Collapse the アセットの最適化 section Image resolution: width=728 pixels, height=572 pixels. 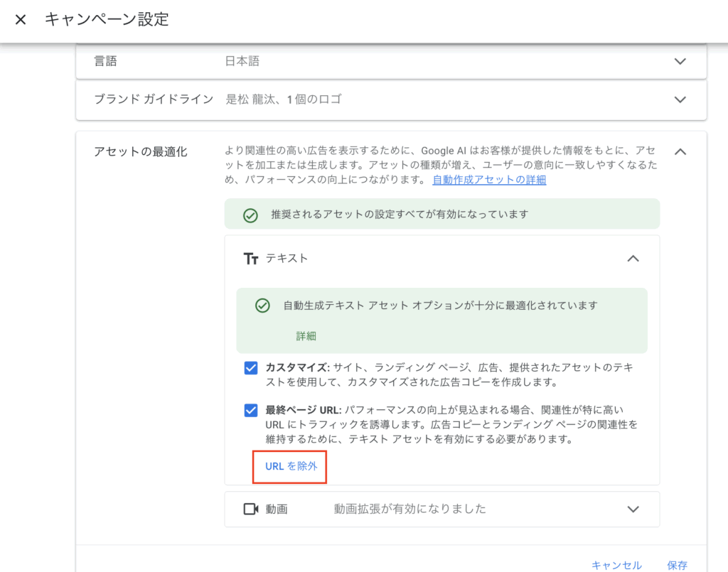[680, 151]
